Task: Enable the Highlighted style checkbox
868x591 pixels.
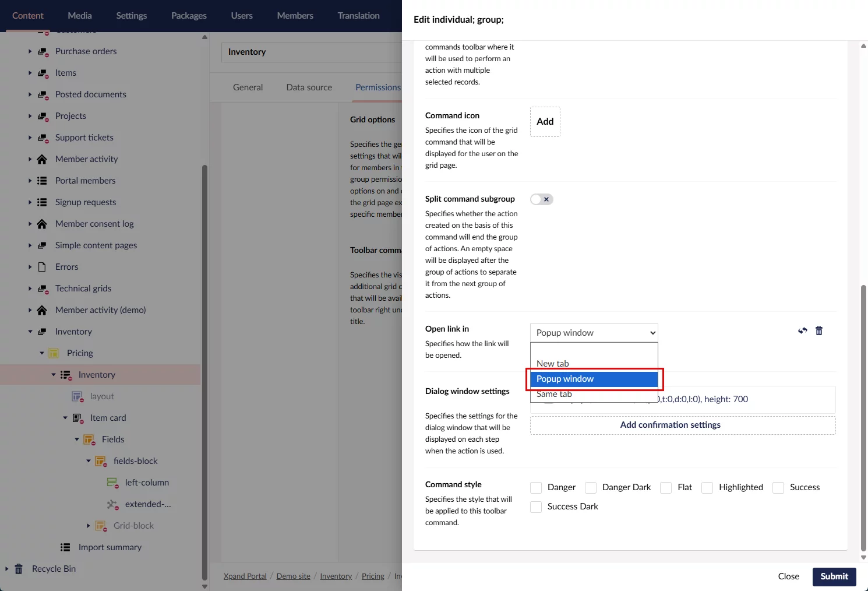Action: [x=707, y=488]
